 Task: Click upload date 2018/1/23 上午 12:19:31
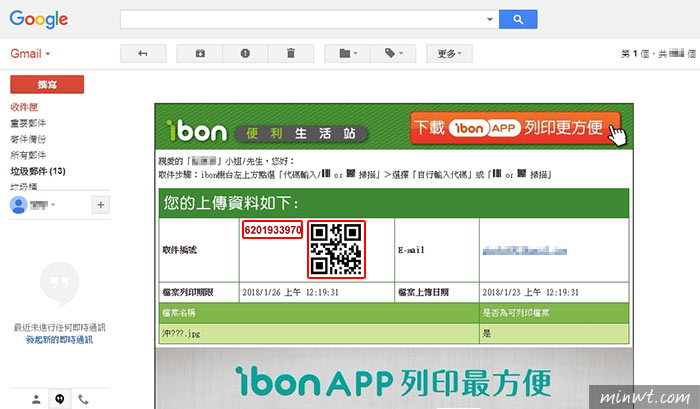(530, 292)
